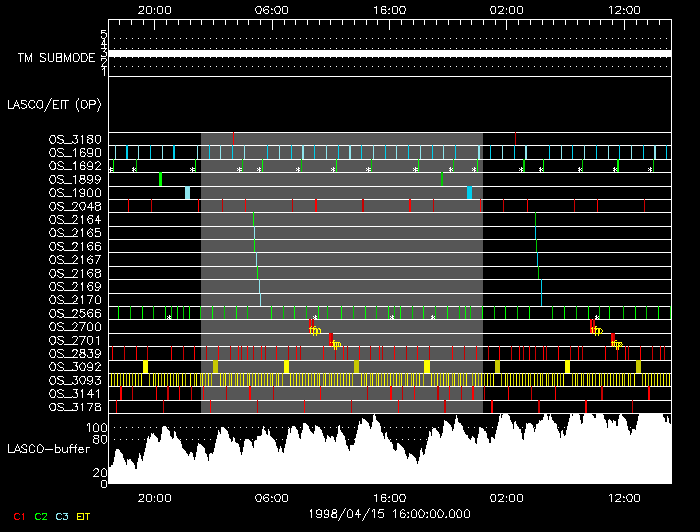700x532 pixels.
Task: Click the second green tick in OS_2164
Action: point(535,219)
